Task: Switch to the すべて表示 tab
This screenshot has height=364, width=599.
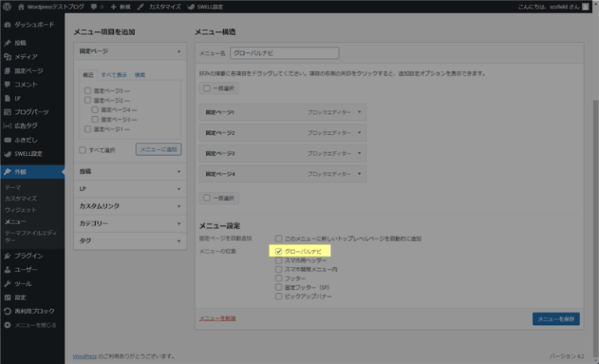Action: pos(114,75)
